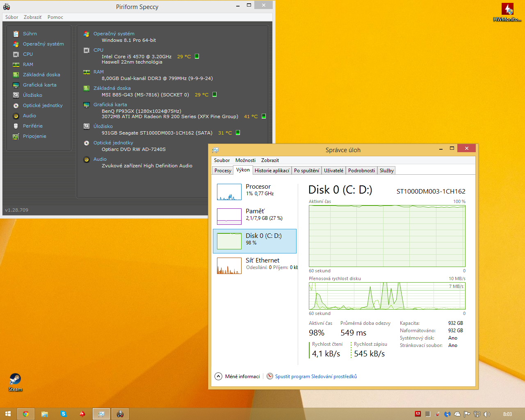Open Skype from taskbar
This screenshot has width=525, height=420.
[x=63, y=414]
